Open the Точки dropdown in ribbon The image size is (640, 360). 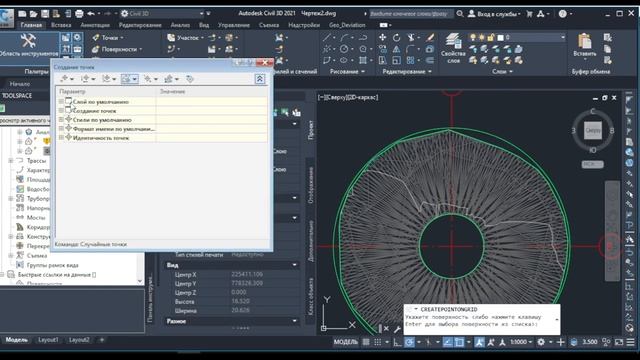point(108,38)
